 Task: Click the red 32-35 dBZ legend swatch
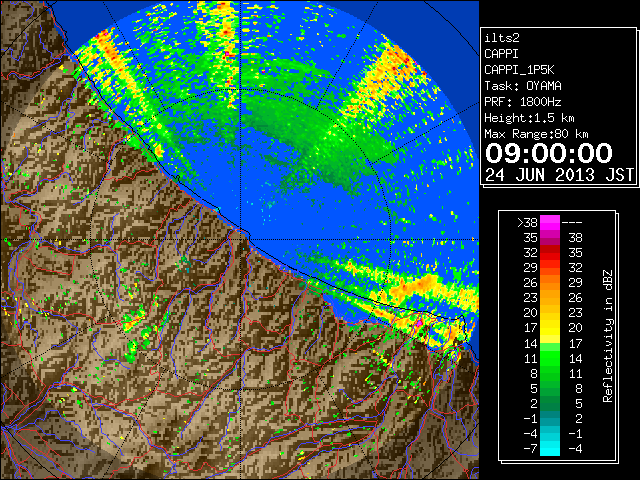coord(550,253)
